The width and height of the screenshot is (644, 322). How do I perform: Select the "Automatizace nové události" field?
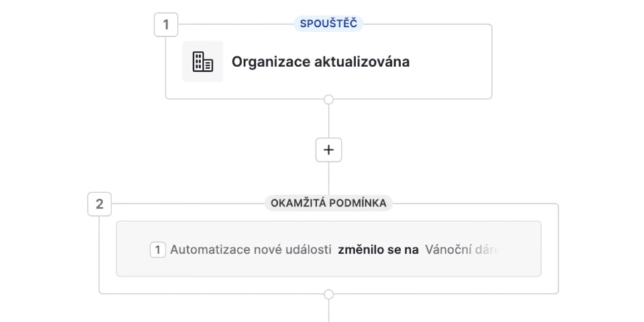point(250,250)
